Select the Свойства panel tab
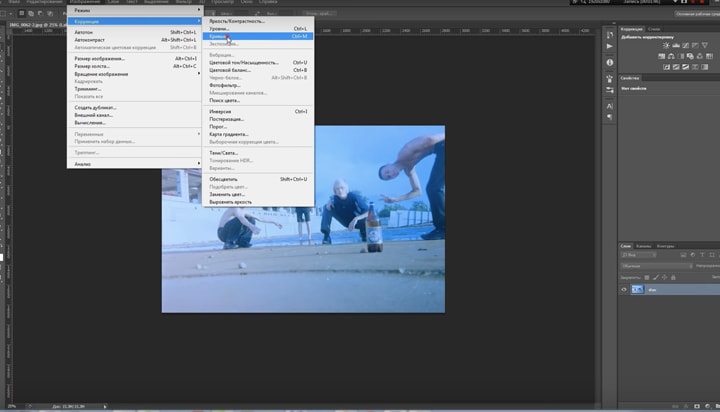The image size is (720, 412). tap(630, 78)
